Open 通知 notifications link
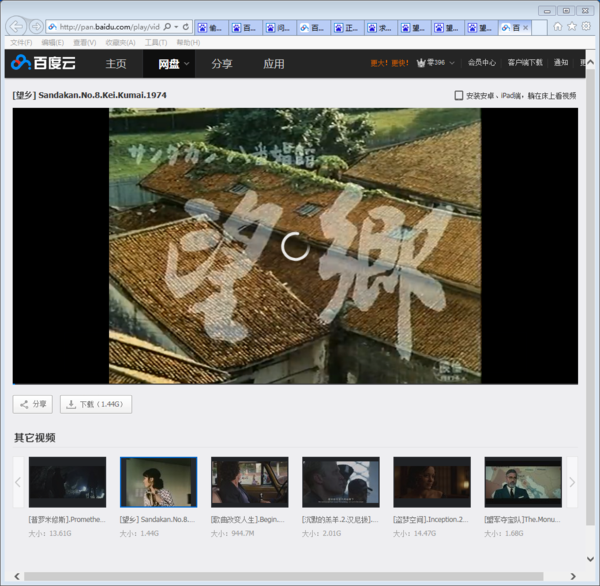600x586 pixels. click(x=561, y=63)
